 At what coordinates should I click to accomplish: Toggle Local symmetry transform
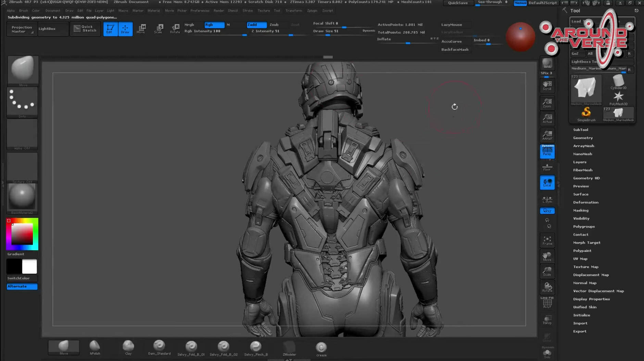[x=547, y=182]
